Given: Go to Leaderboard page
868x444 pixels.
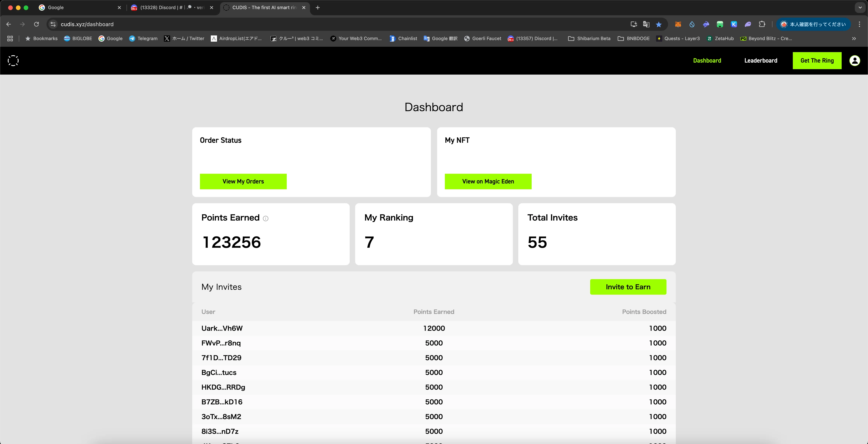Looking at the screenshot, I should [x=760, y=61].
